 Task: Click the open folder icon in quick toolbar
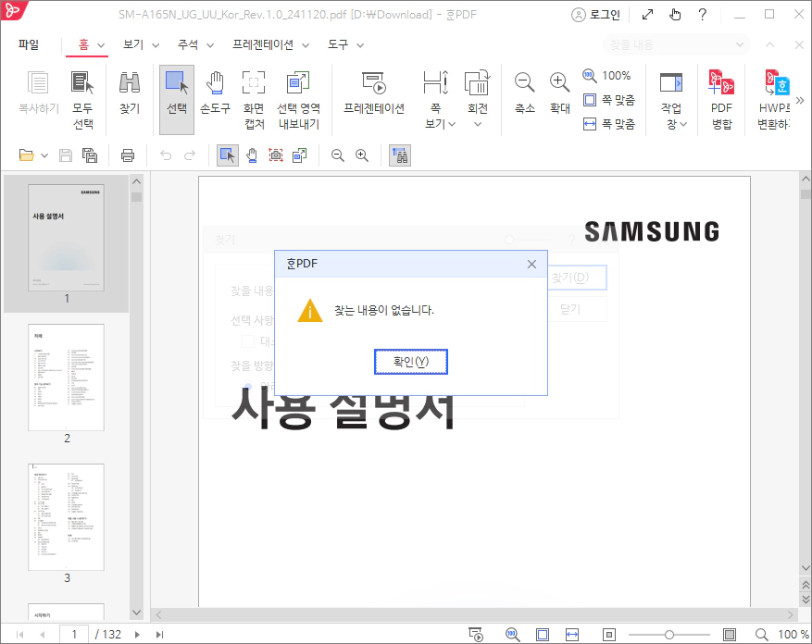tap(27, 155)
